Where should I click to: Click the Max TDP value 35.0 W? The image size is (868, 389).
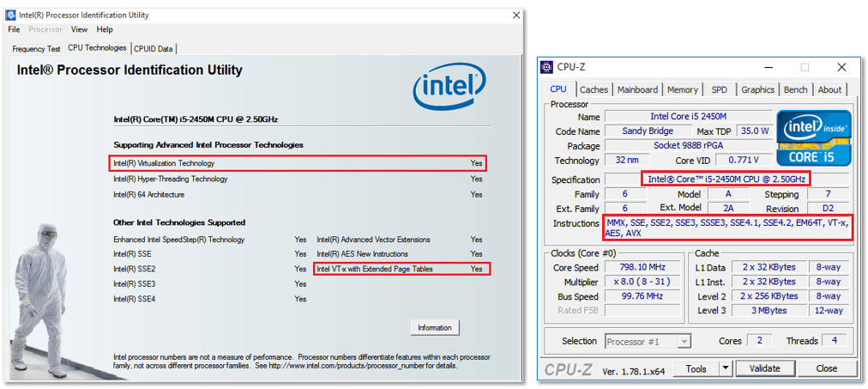click(x=753, y=131)
